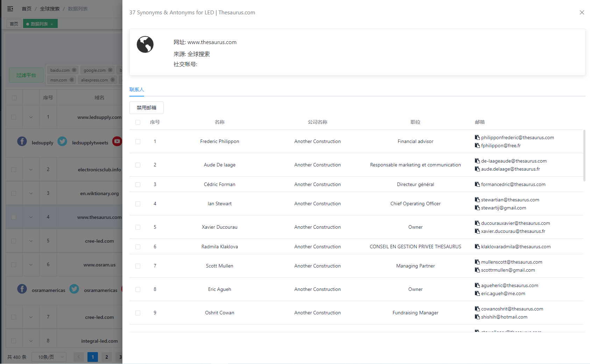Open www.ledsupply.com domain link
The image size is (590, 364).
[99, 117]
